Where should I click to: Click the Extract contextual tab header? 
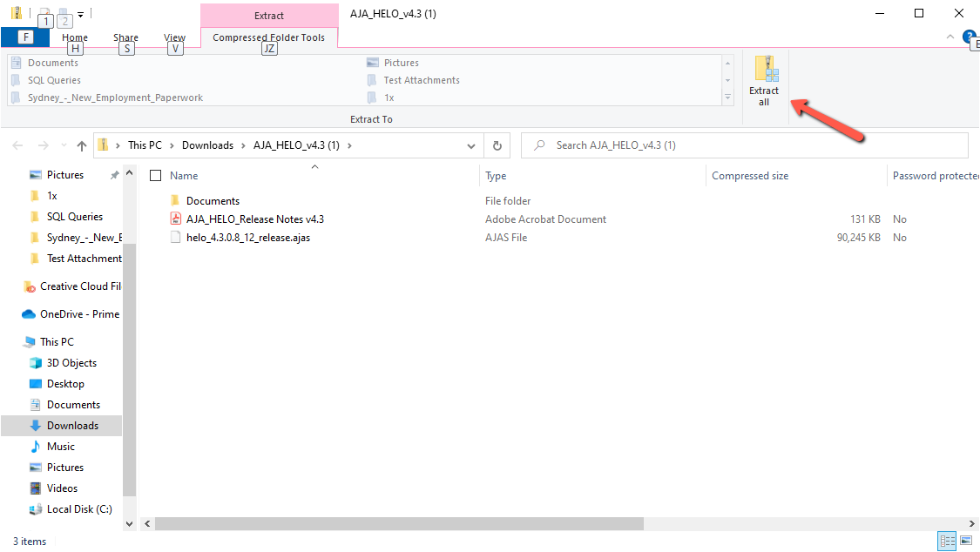[x=269, y=16]
